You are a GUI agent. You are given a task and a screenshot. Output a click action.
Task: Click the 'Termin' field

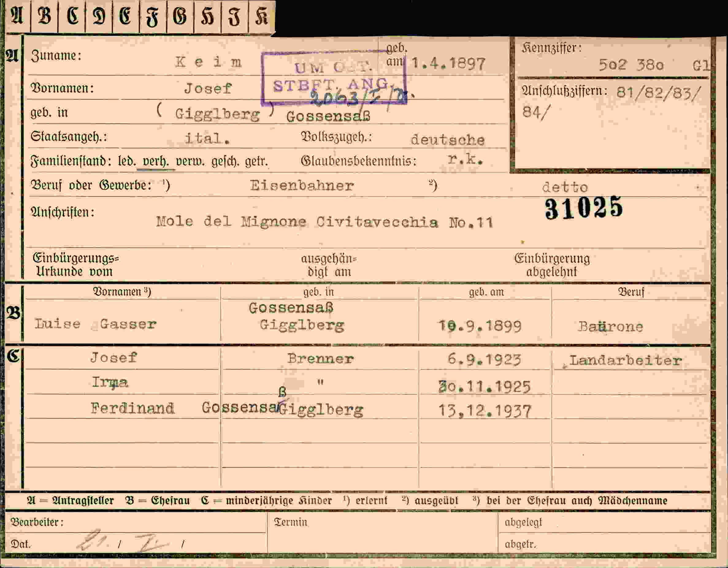383,533
